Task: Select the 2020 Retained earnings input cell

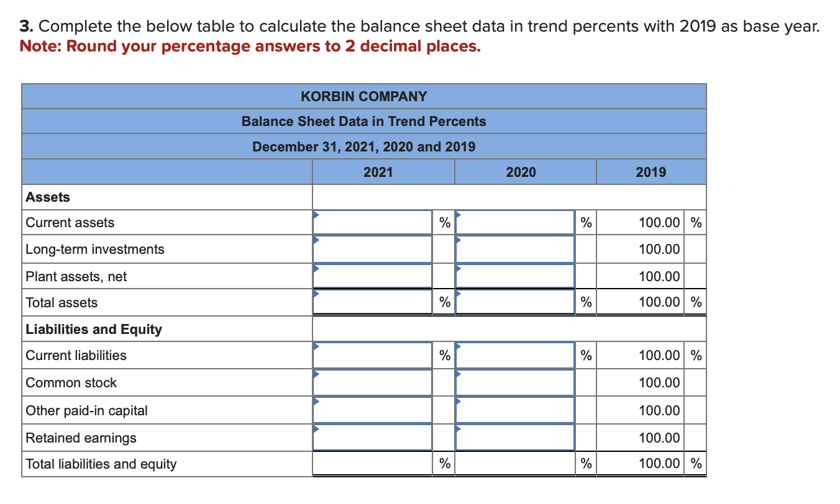Action: [515, 438]
